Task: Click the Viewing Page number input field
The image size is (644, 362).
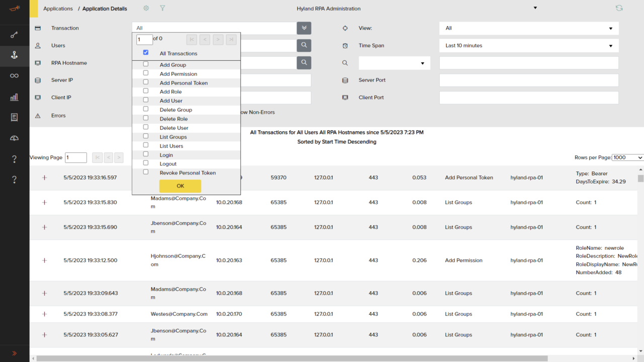Action: [75, 157]
